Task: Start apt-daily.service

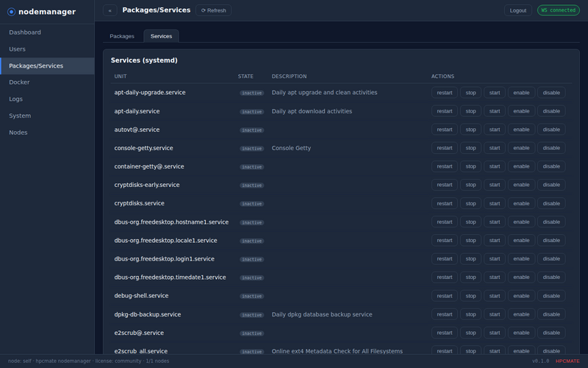Action: 494,111
